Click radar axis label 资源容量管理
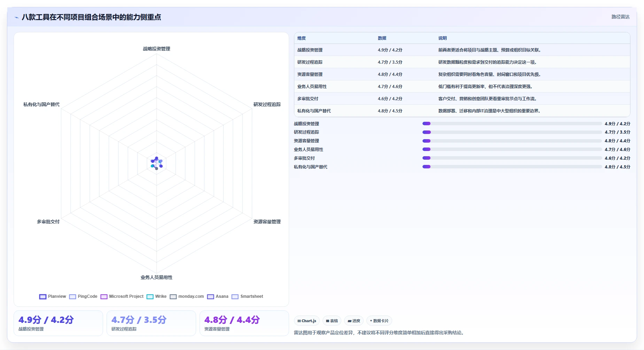Screen dimensions: 644x350 click(267, 222)
